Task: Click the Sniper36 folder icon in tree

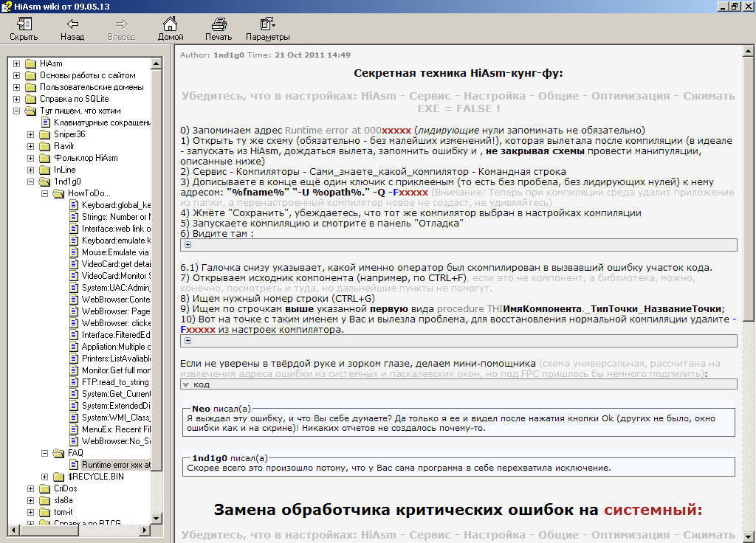Action: click(x=44, y=134)
